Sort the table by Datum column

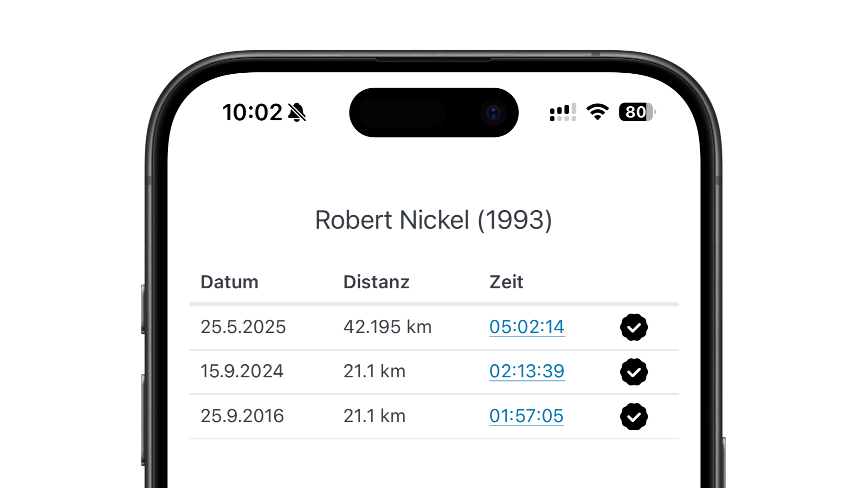click(x=229, y=282)
